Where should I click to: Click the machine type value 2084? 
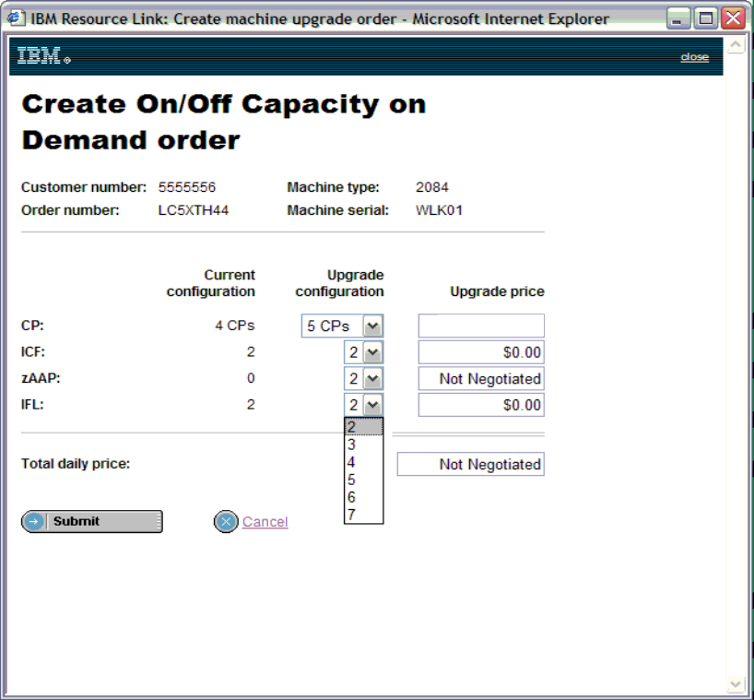tap(431, 187)
